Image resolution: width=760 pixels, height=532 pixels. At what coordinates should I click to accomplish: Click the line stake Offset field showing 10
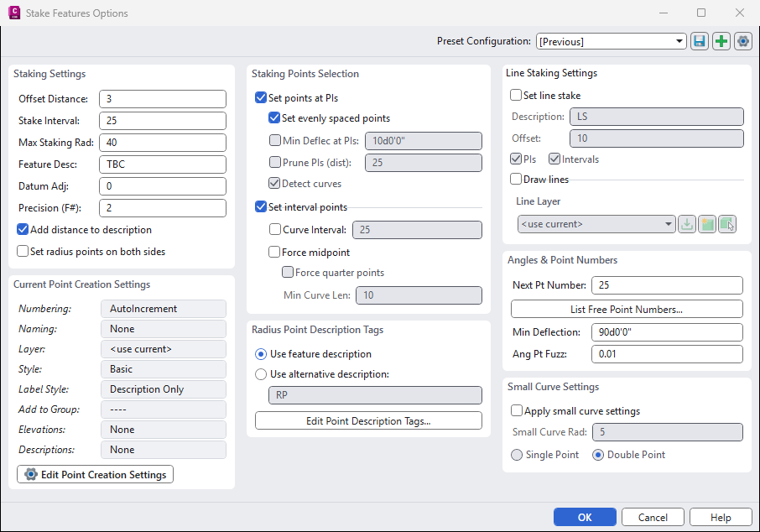coord(657,138)
